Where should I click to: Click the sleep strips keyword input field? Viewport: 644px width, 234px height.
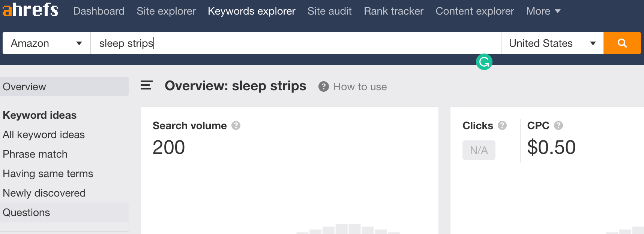[296, 43]
